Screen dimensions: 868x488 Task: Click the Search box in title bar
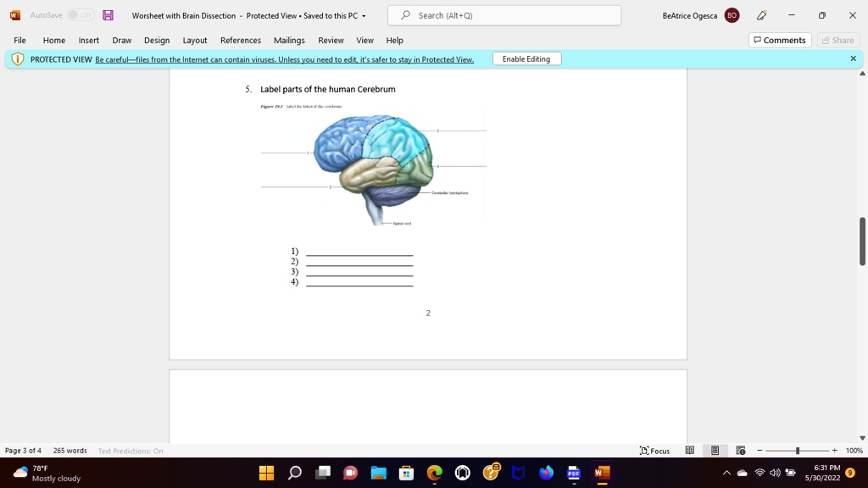[504, 15]
